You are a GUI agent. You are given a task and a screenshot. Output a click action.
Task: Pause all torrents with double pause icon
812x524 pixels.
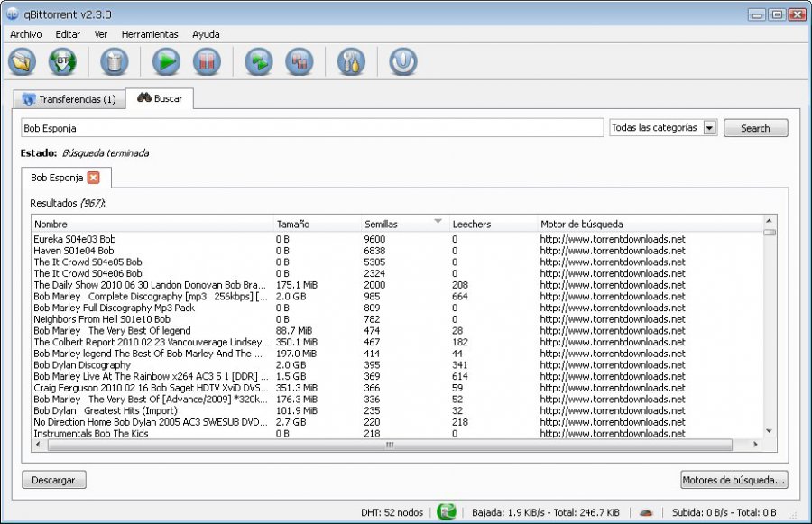click(x=300, y=62)
